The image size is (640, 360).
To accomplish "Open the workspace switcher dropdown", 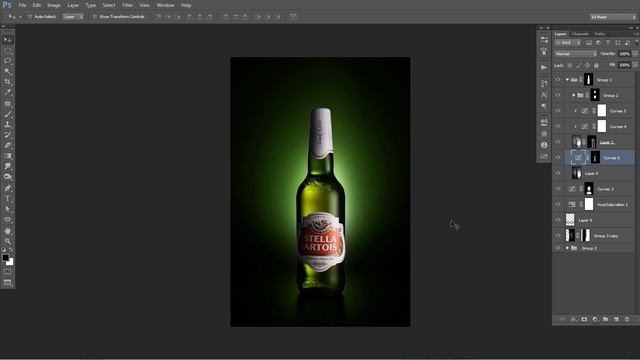I will 613,17.
